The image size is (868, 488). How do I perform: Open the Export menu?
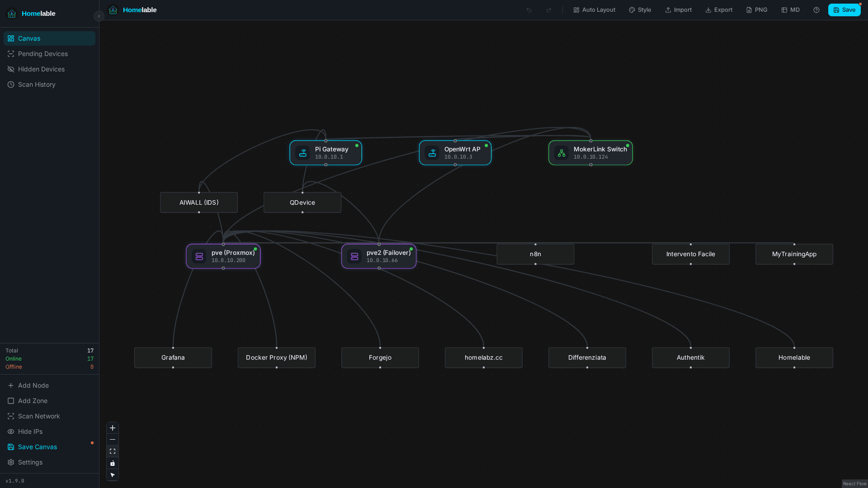pos(719,10)
